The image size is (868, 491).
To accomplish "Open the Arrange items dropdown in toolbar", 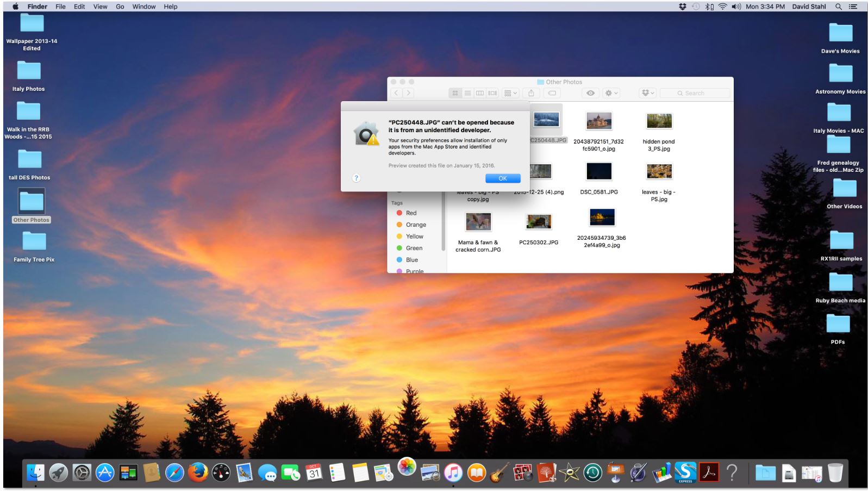I will [x=510, y=93].
